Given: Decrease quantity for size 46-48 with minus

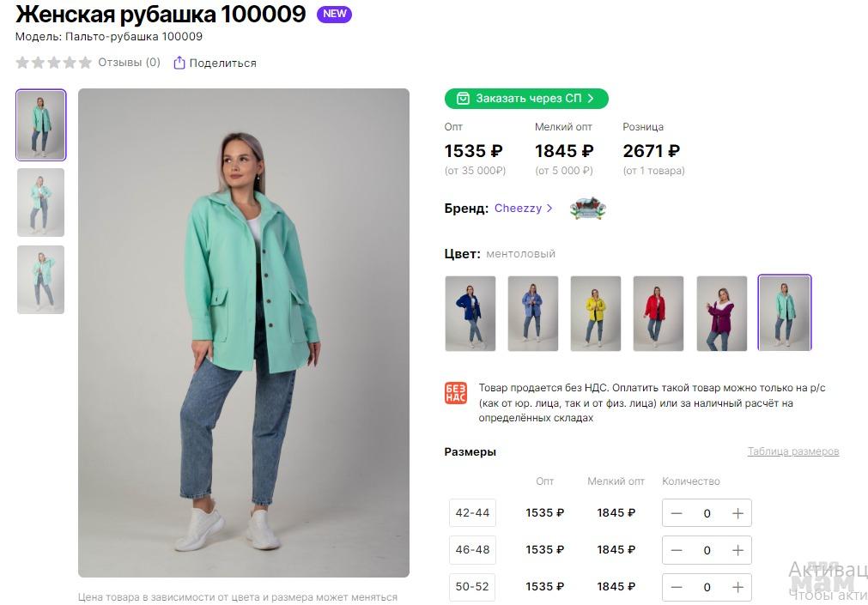Looking at the screenshot, I should tap(677, 550).
